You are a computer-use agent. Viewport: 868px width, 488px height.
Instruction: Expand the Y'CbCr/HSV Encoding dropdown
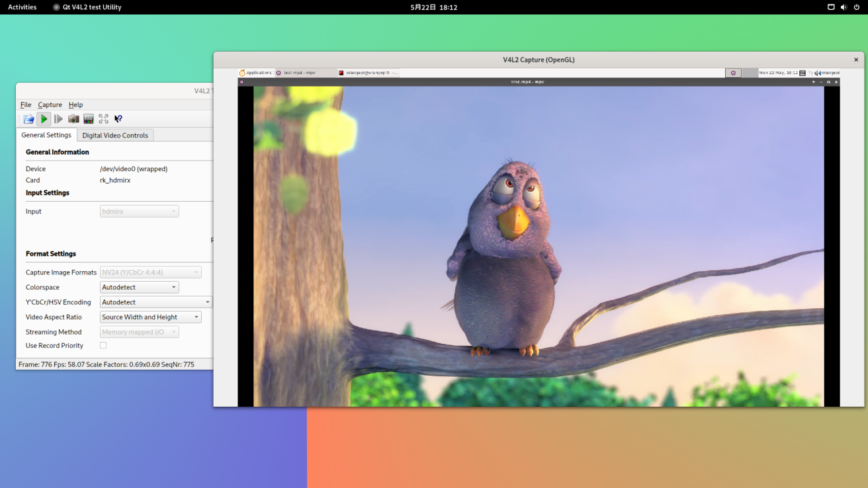[156, 302]
